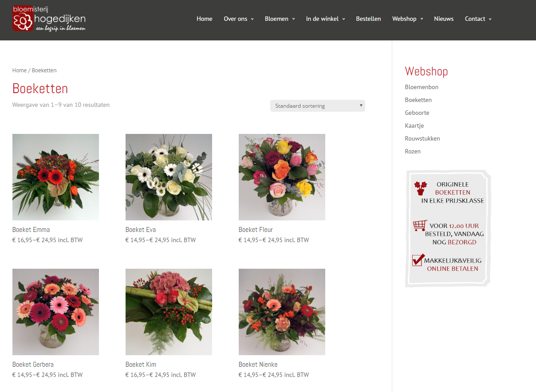The width and height of the screenshot is (536, 392).
Task: Click the Boeket Gerbera product title
Action: [33, 365]
